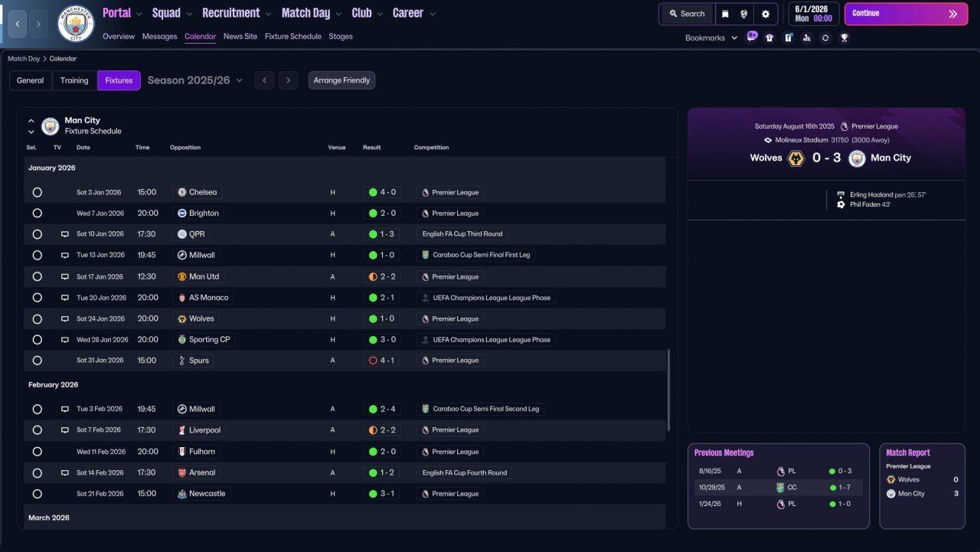Open the Newcastle opposition link
The height and width of the screenshot is (552, 980).
point(202,494)
